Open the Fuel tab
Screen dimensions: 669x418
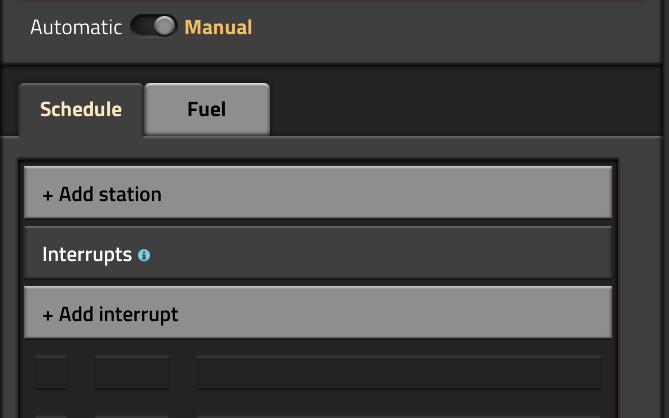click(207, 110)
